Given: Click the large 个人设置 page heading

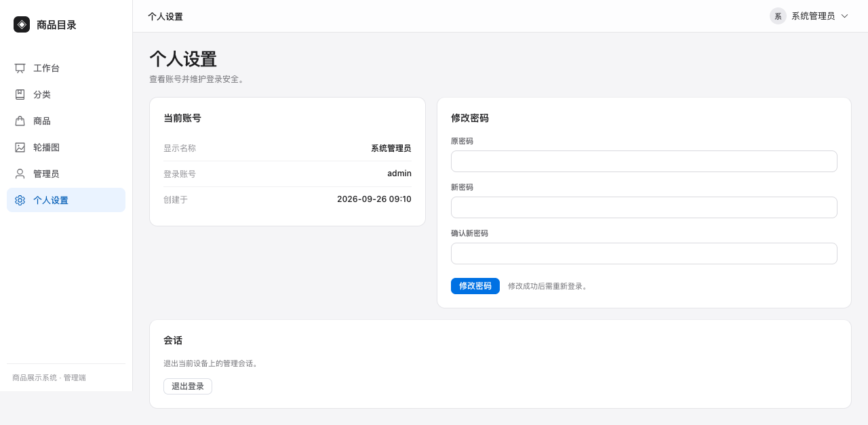Looking at the screenshot, I should (x=183, y=59).
